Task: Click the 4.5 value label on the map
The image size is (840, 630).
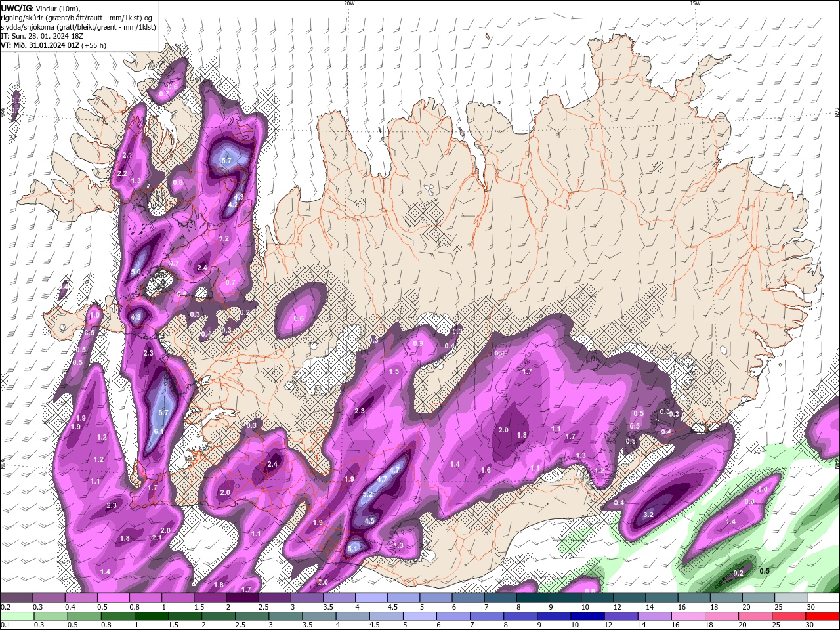Action: 369,521
